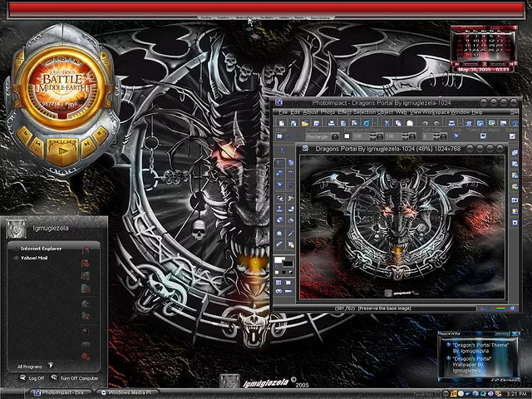532x399 pixels.
Task: Click the Internet Explorer preview icon in toolbar
Action: click(x=367, y=123)
